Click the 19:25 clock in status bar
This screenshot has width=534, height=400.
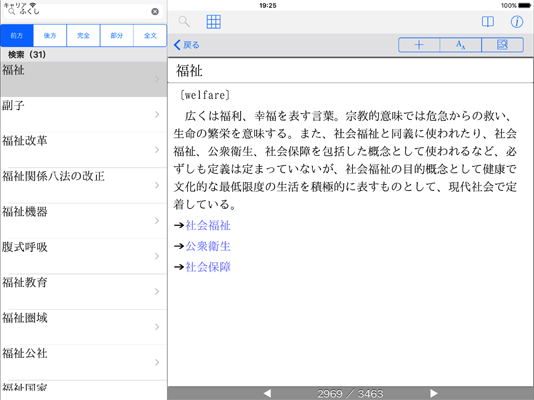(268, 5)
